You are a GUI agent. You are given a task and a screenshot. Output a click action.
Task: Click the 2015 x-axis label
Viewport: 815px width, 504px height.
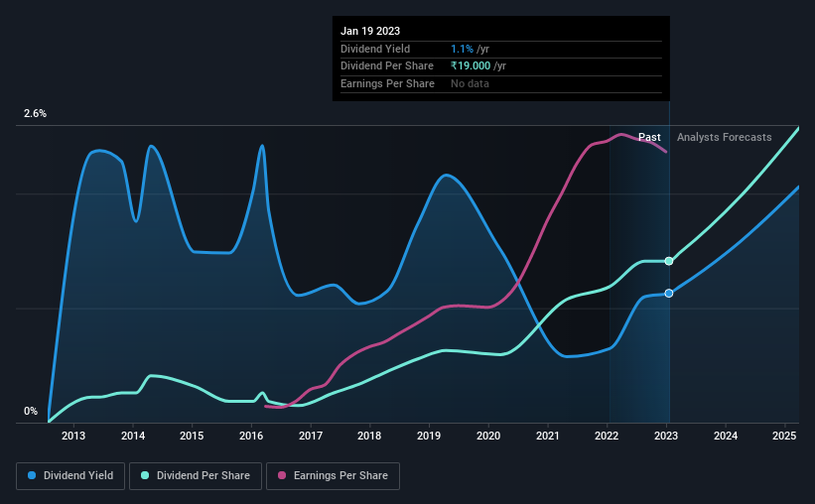click(x=192, y=436)
